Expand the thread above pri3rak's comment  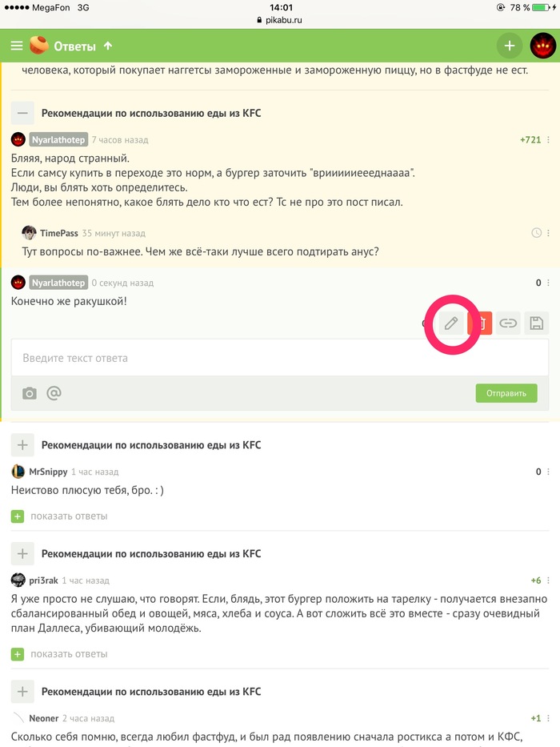coord(22,554)
